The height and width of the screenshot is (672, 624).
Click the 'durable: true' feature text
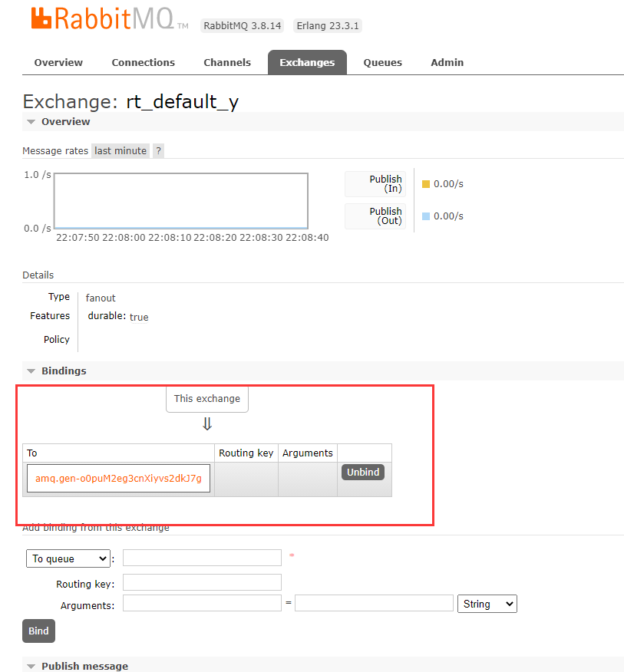(x=118, y=317)
